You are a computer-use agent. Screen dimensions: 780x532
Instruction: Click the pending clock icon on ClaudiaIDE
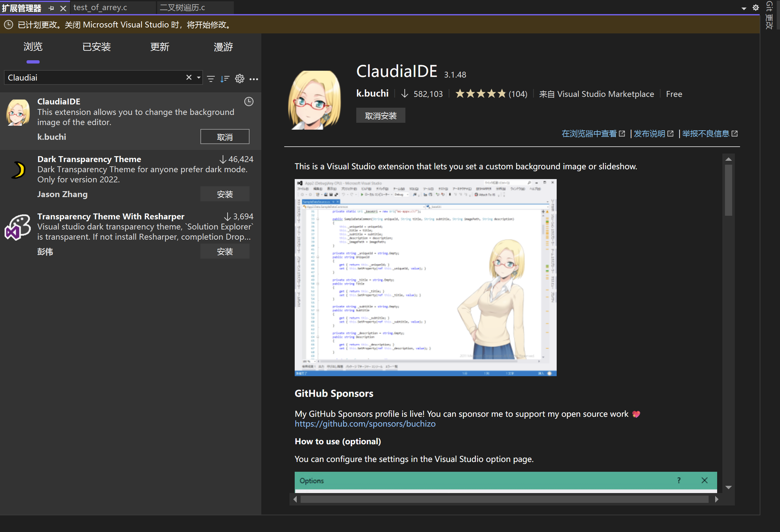(249, 101)
